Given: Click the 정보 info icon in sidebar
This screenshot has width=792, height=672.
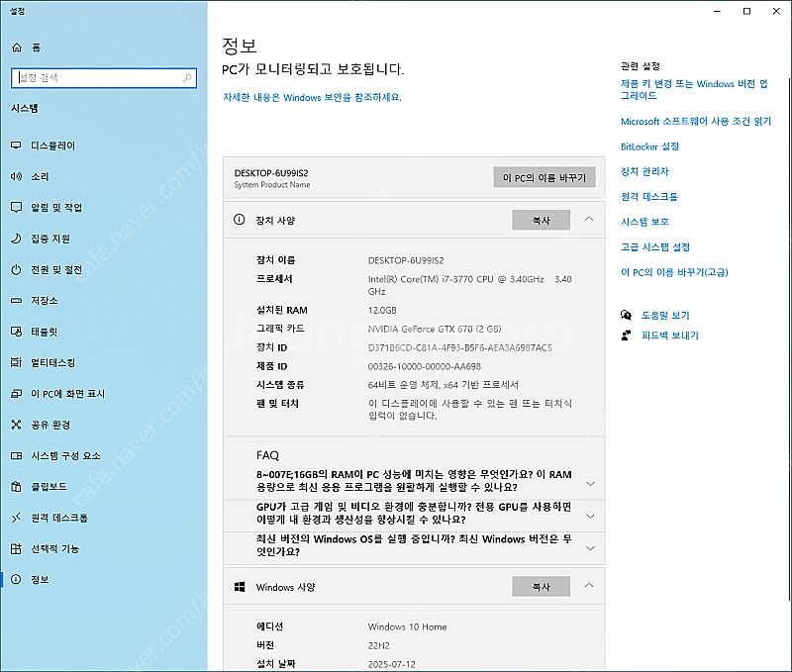Looking at the screenshot, I should [x=16, y=580].
